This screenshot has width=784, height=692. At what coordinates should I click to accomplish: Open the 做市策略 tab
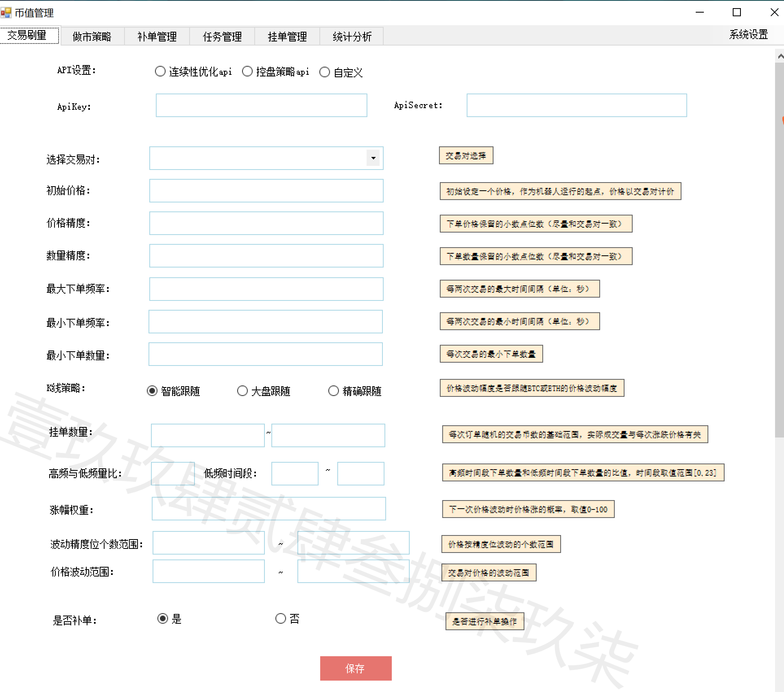92,37
